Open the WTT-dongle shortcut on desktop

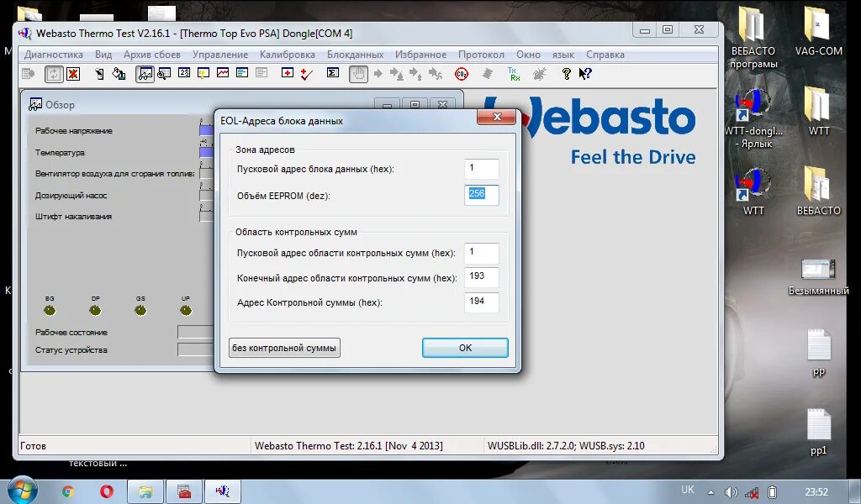point(753,119)
